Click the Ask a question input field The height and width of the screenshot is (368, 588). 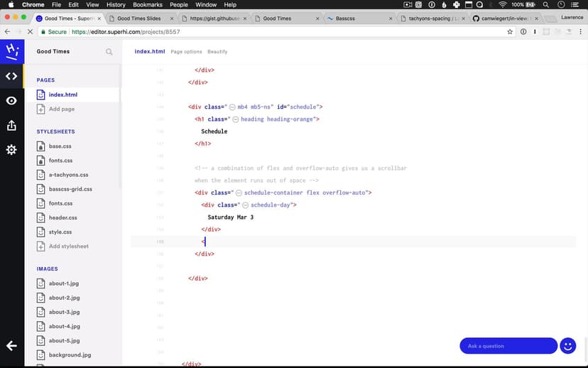pyautogui.click(x=508, y=346)
